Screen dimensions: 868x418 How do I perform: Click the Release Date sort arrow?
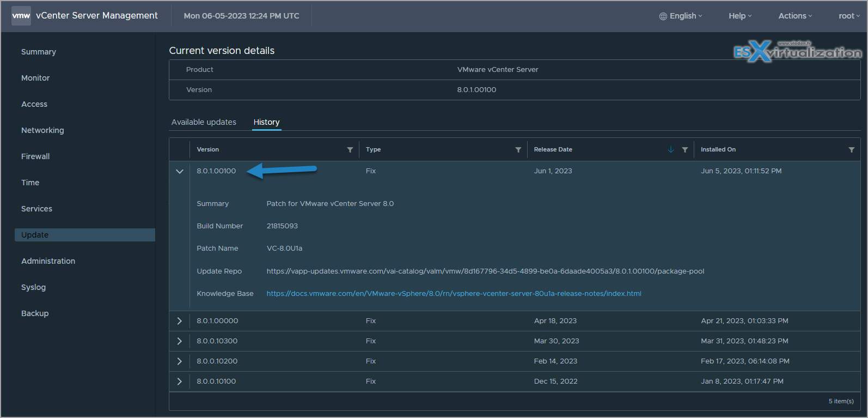pyautogui.click(x=671, y=149)
